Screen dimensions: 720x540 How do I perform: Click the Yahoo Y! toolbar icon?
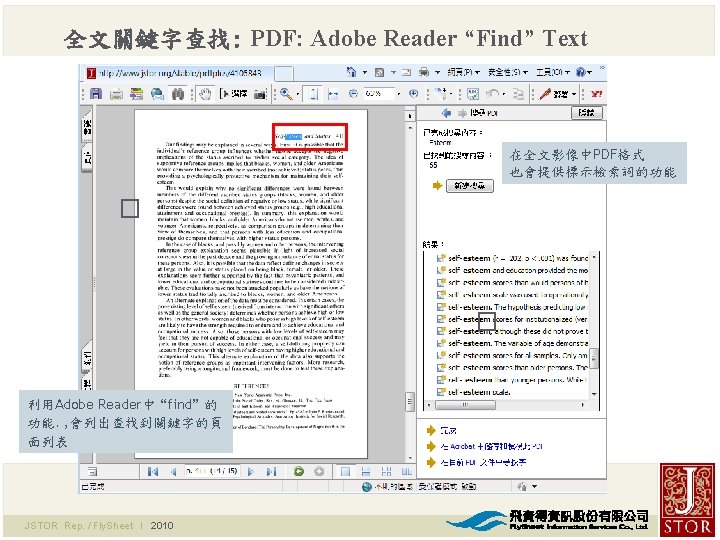[596, 94]
